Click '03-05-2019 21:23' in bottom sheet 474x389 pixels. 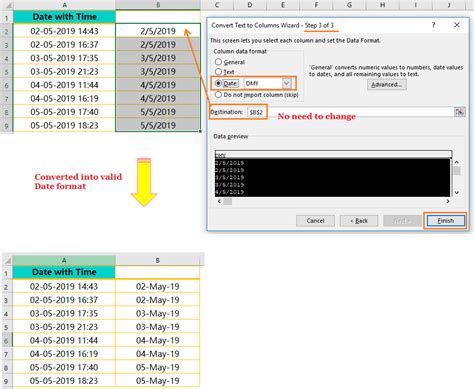(x=64, y=327)
